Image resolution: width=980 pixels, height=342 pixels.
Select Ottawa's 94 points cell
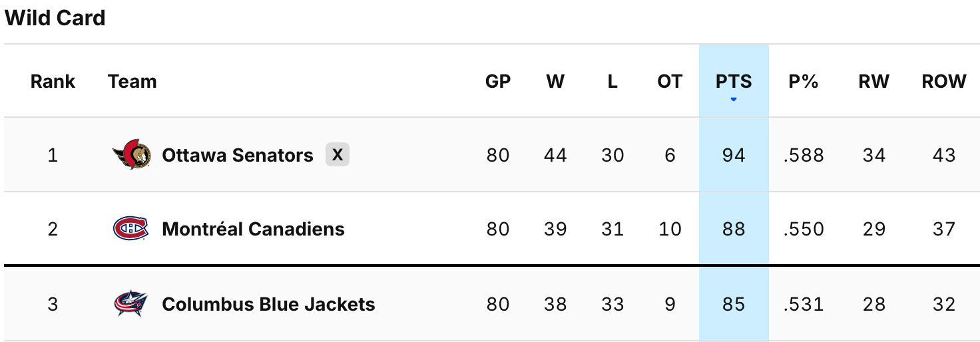click(x=734, y=155)
